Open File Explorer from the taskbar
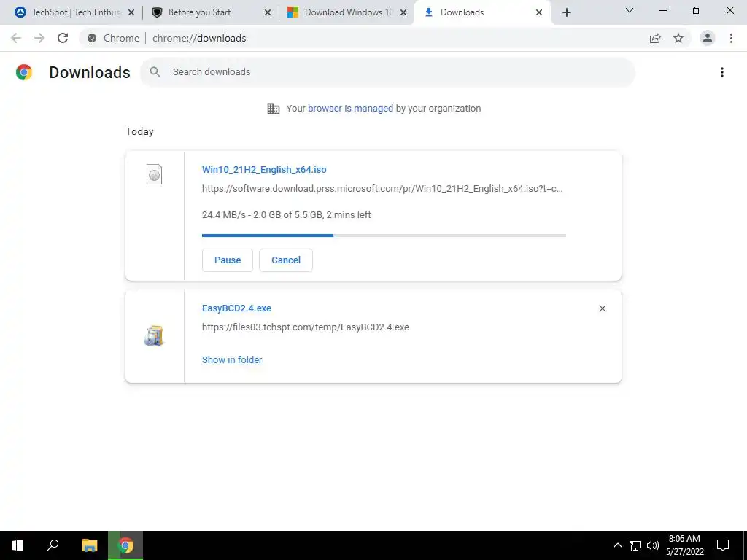This screenshot has width=747, height=560. point(89,545)
